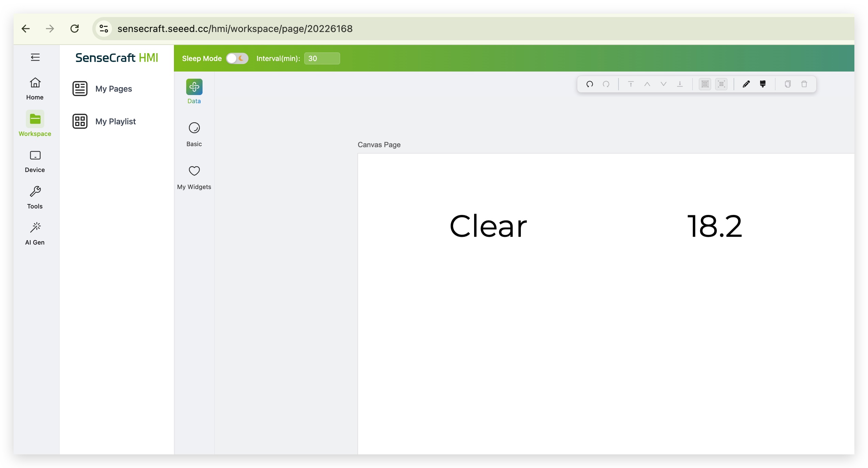This screenshot has width=868, height=468.
Task: Move layer up one level
Action: click(647, 84)
